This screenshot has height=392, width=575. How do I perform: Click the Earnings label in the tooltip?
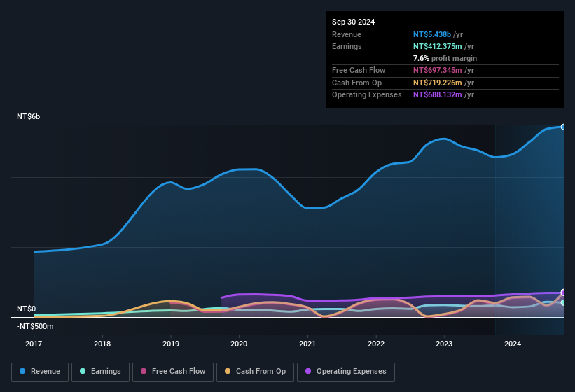pos(347,46)
